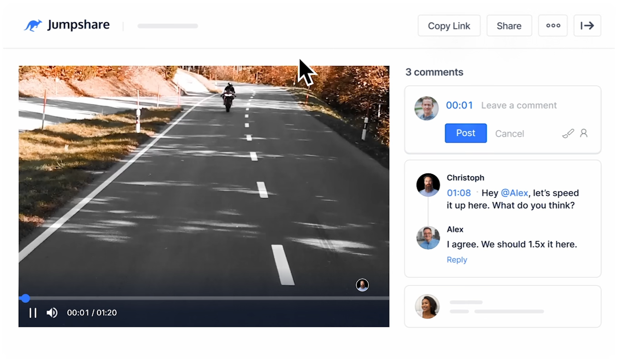Open the three-dot more options menu
The width and height of the screenshot is (618, 364).
(553, 25)
